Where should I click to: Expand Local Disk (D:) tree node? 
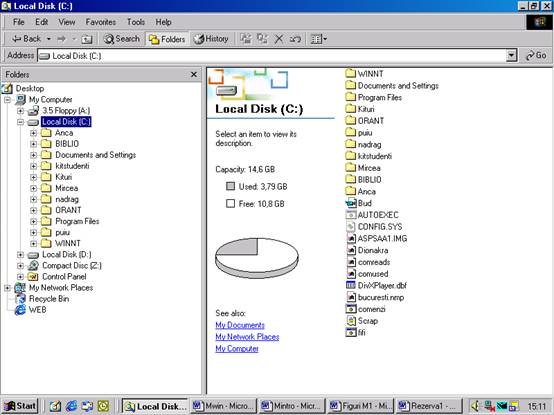click(x=20, y=255)
